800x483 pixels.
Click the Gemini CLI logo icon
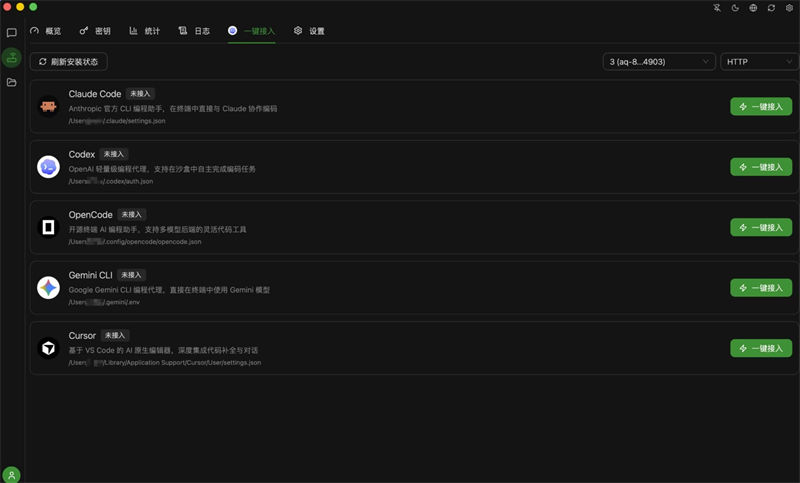(x=48, y=287)
